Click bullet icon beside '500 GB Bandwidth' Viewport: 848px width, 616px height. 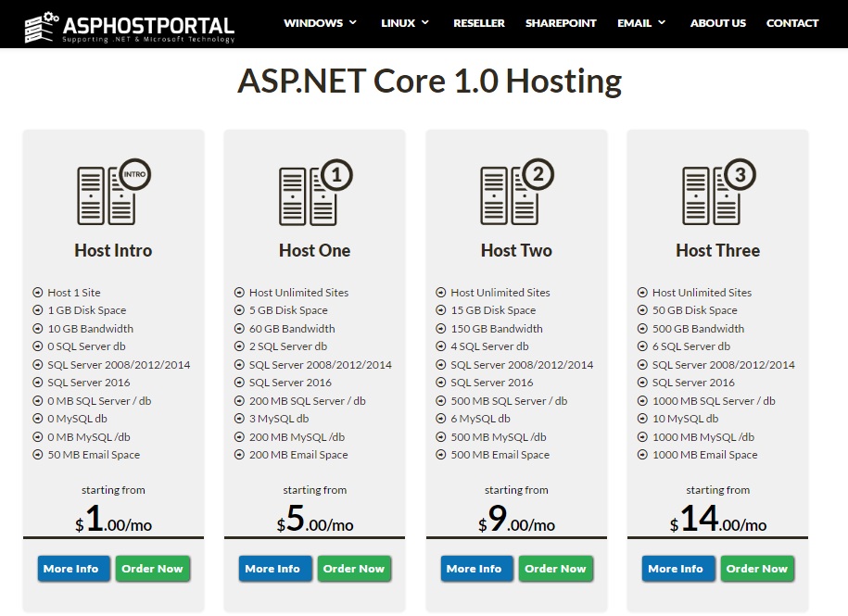click(x=642, y=329)
